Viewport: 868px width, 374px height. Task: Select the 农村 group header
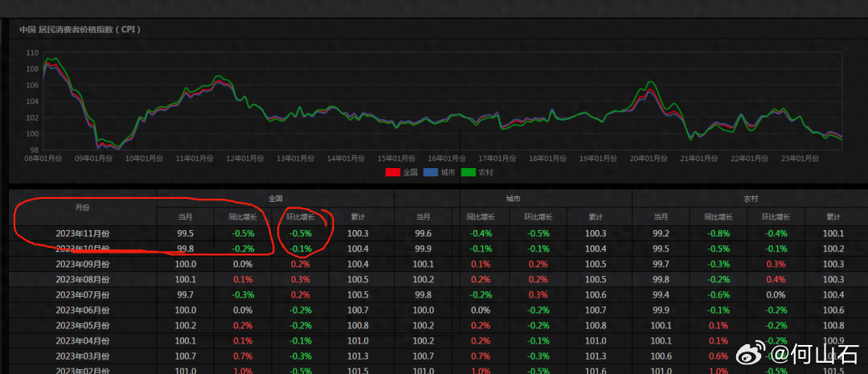[749, 198]
